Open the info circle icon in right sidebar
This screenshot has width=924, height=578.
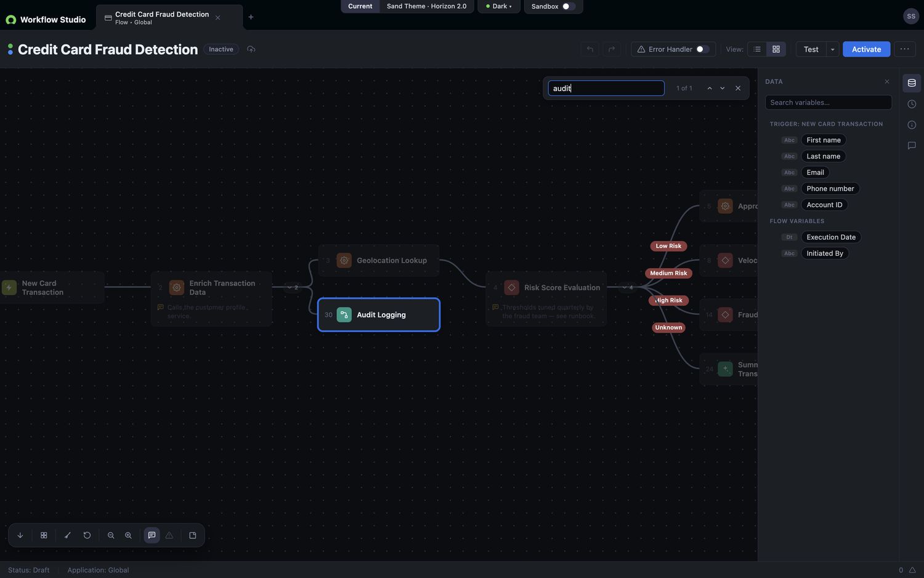click(x=912, y=125)
